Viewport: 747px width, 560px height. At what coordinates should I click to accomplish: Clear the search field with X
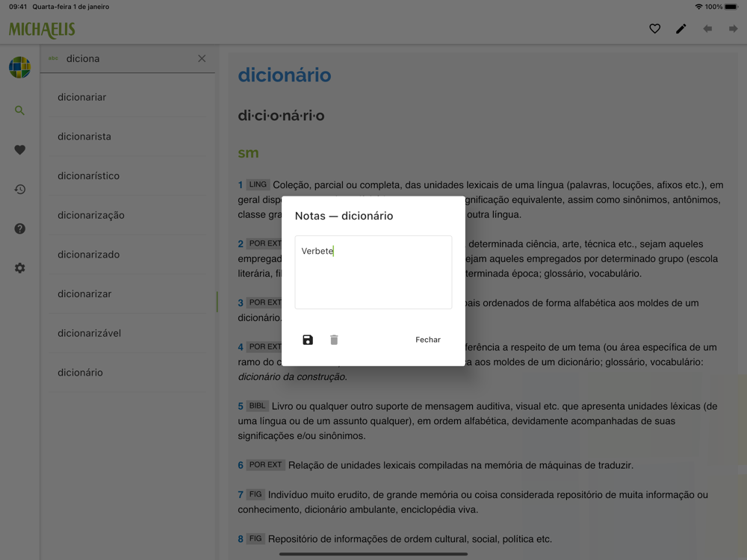(x=202, y=58)
